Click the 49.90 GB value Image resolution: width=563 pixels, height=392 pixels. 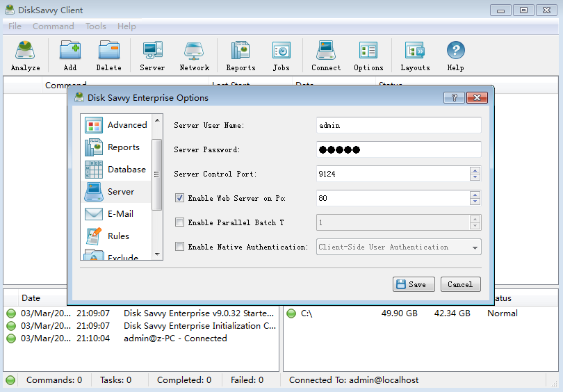coord(399,313)
